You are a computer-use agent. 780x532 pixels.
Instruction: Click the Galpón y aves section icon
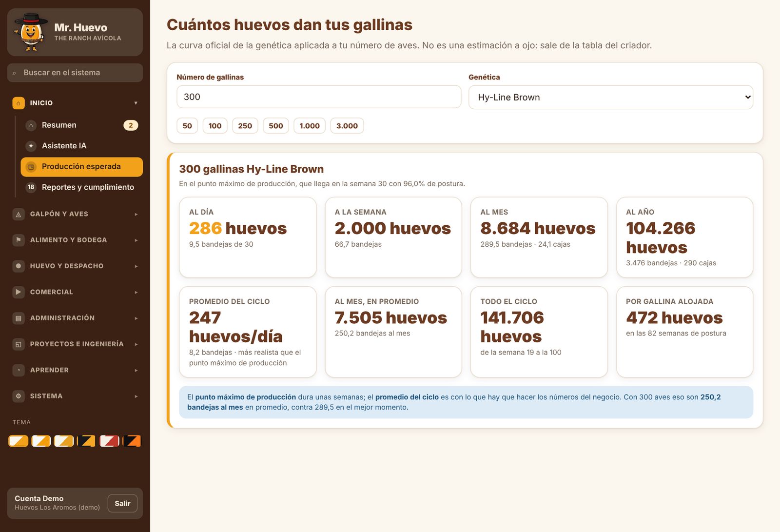(x=19, y=214)
